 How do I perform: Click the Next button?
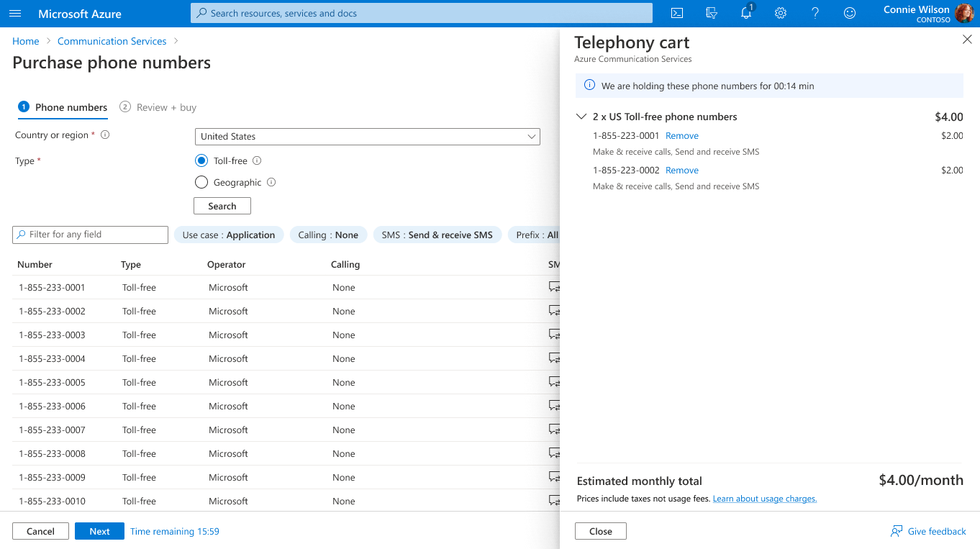[99, 532]
